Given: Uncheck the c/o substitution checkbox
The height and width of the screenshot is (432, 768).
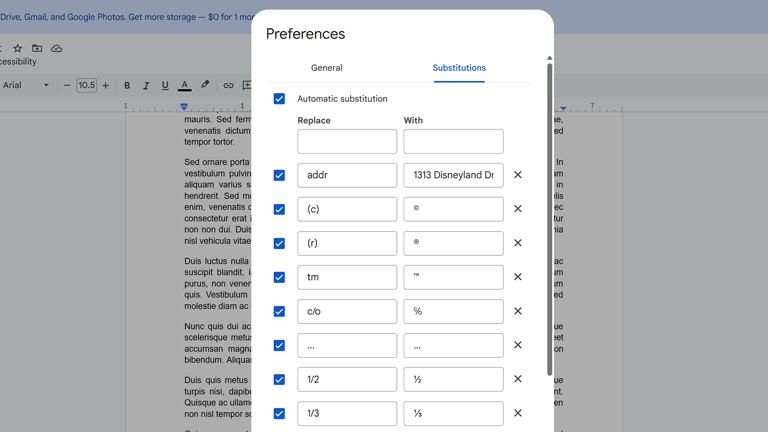Looking at the screenshot, I should pos(279,312).
